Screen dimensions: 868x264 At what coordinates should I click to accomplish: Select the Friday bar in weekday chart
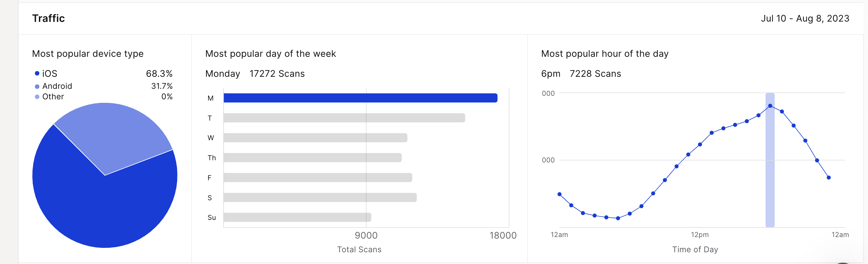click(318, 178)
